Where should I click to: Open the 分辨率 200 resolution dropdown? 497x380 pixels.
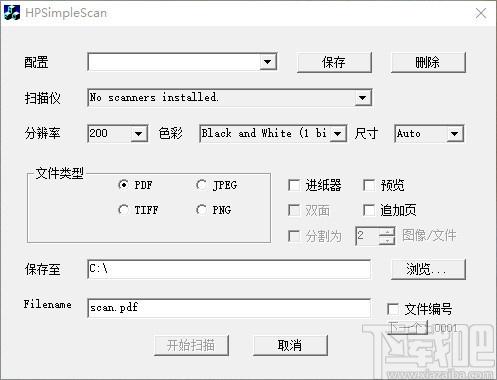139,134
